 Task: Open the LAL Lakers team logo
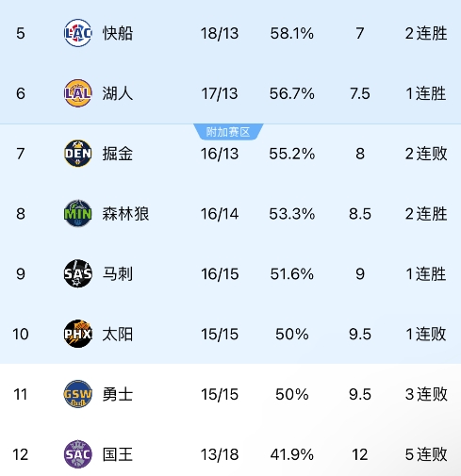77,93
